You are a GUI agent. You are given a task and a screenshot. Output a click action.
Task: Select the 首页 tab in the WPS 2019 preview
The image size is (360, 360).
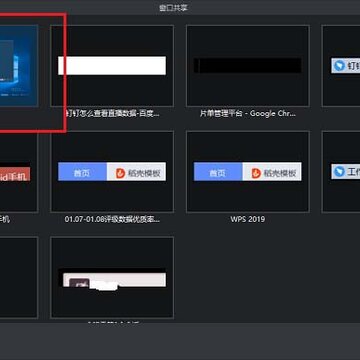(218, 172)
